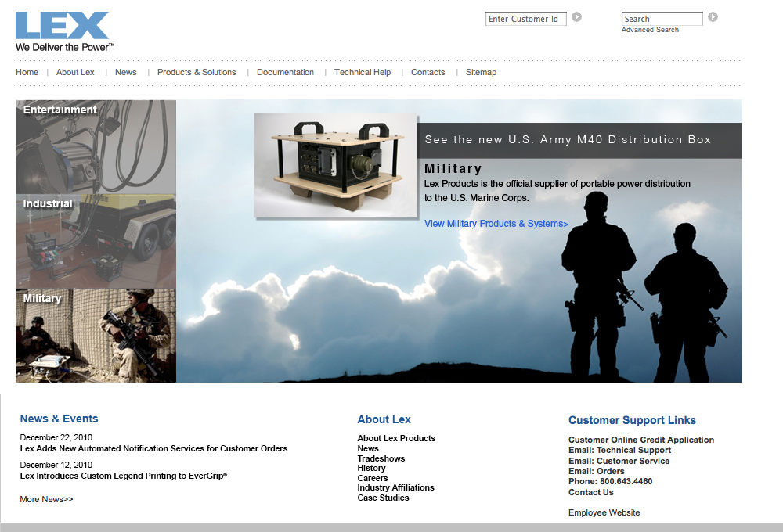Click the U.S. Army M40 Distribution Box banner
Viewport: 783px width, 532px height.
point(579,140)
